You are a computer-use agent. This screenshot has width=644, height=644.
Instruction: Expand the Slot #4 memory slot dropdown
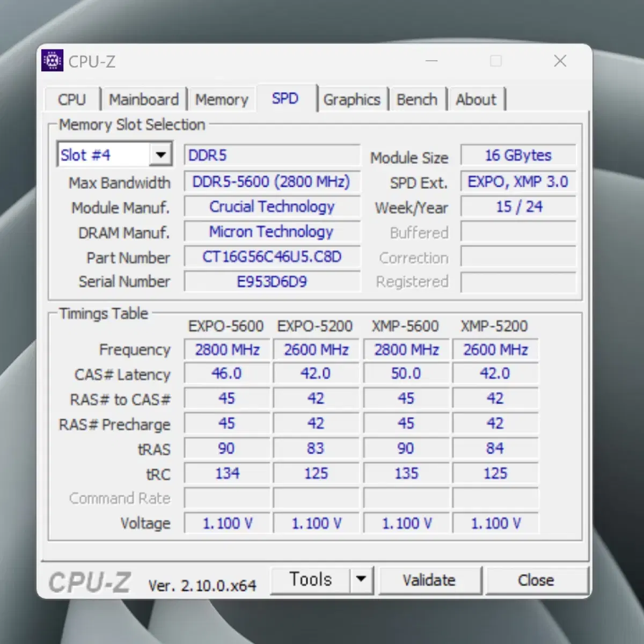coord(160,156)
